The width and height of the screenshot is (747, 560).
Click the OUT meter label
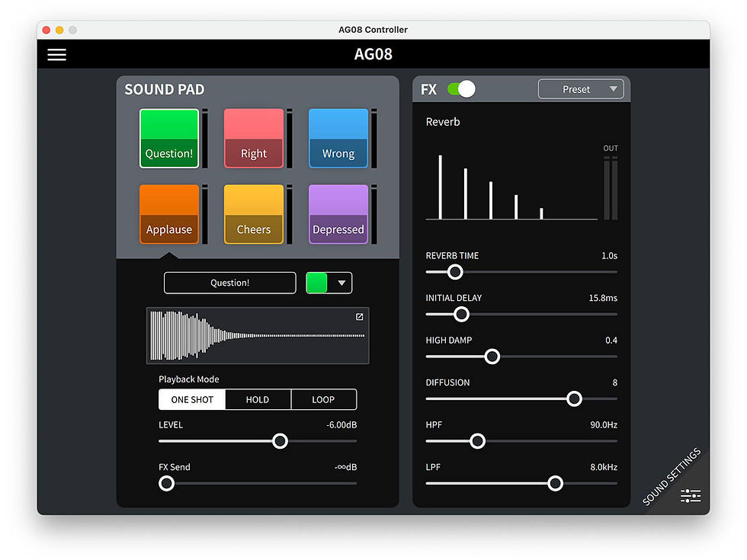(611, 148)
